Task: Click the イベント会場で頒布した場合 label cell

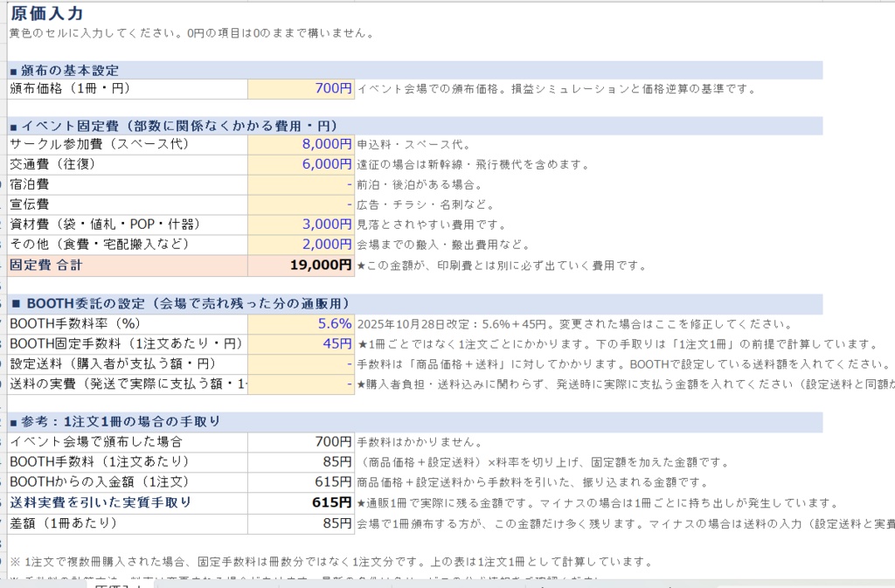Action: click(x=128, y=442)
